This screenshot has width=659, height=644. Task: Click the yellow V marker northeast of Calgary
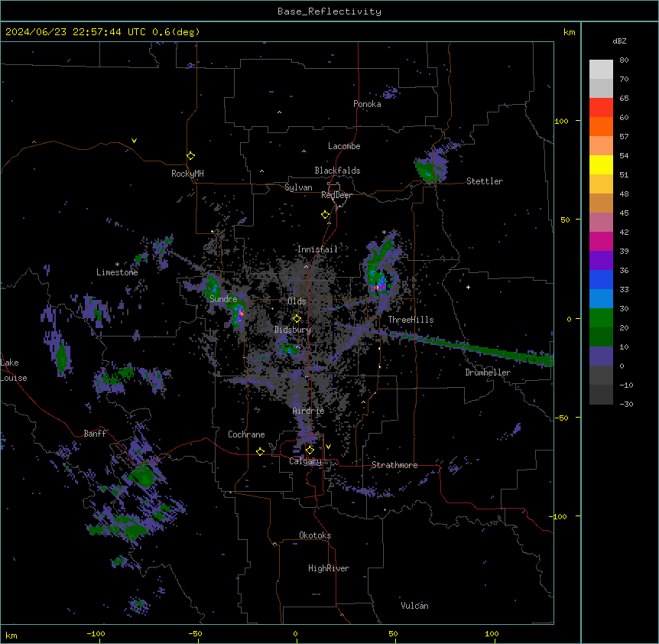click(328, 447)
